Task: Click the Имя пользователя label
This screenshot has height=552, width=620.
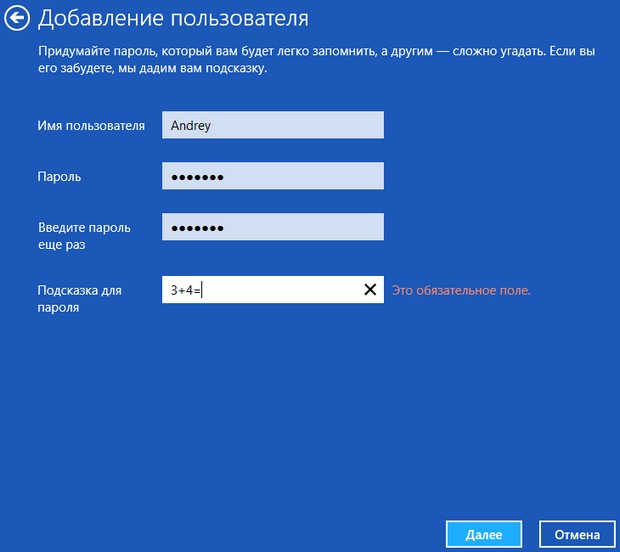Action: click(x=91, y=126)
